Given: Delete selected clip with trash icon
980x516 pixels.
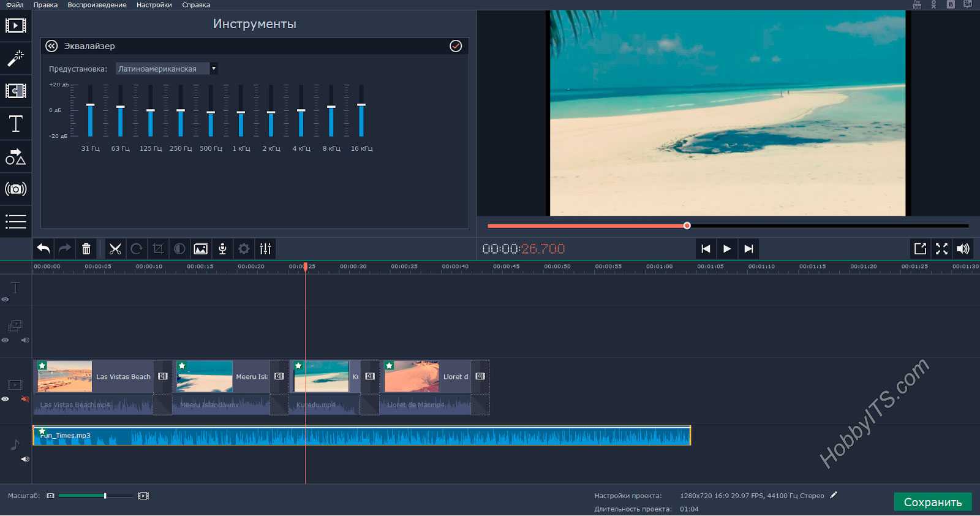Looking at the screenshot, I should (x=86, y=249).
